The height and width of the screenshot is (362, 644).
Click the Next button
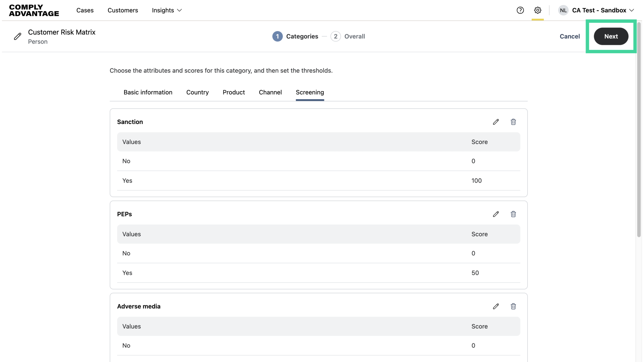pos(611,37)
